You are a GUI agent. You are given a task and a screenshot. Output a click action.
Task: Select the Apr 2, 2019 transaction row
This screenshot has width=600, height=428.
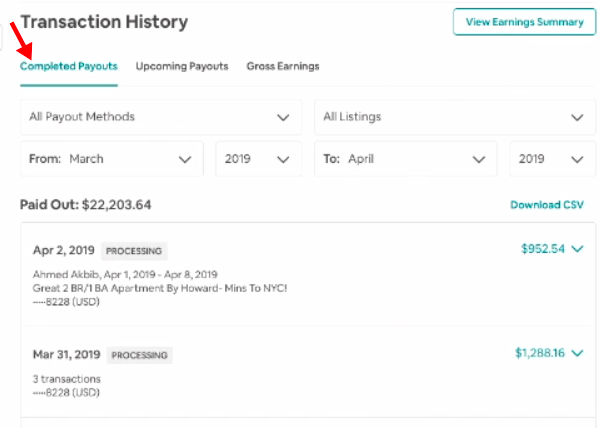pyautogui.click(x=308, y=275)
